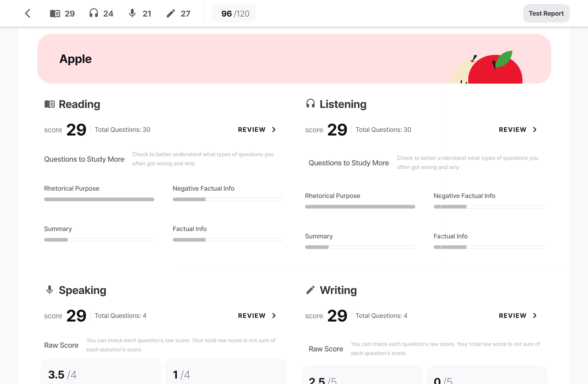This screenshot has height=384, width=588.
Task: Click the red apple illustration
Action: (x=495, y=70)
